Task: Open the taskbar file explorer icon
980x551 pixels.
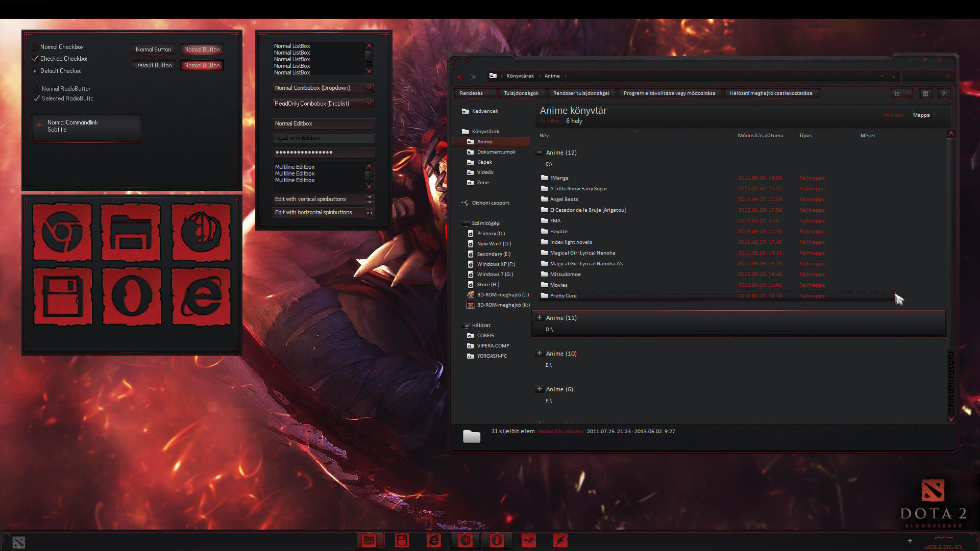Action: tap(369, 541)
